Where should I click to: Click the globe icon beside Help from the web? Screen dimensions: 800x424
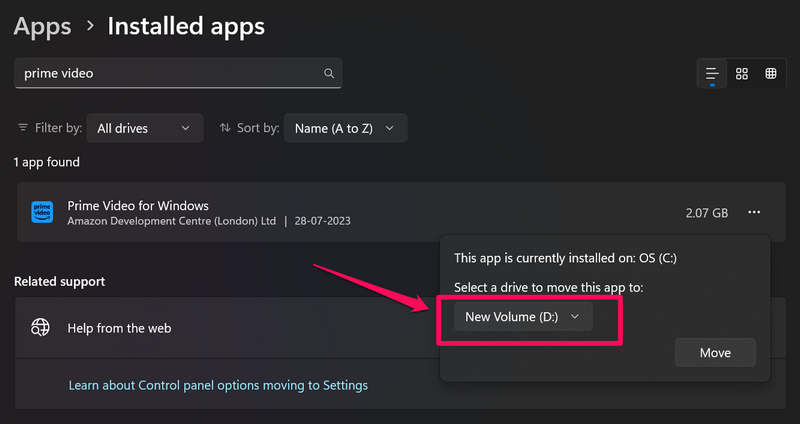41,327
